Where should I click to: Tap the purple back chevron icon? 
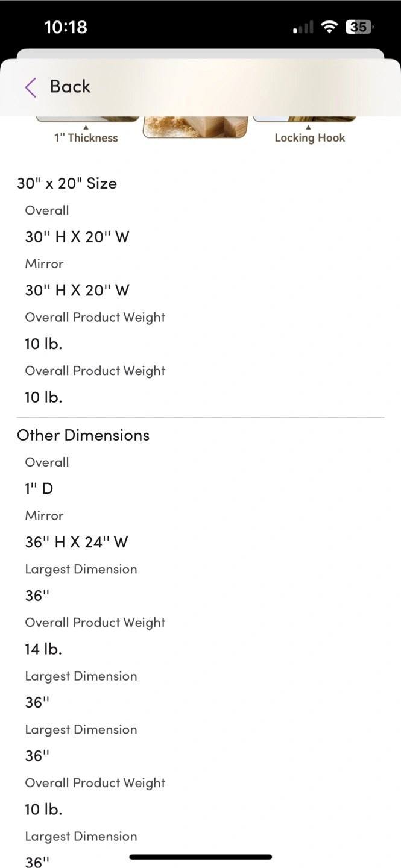pyautogui.click(x=31, y=87)
